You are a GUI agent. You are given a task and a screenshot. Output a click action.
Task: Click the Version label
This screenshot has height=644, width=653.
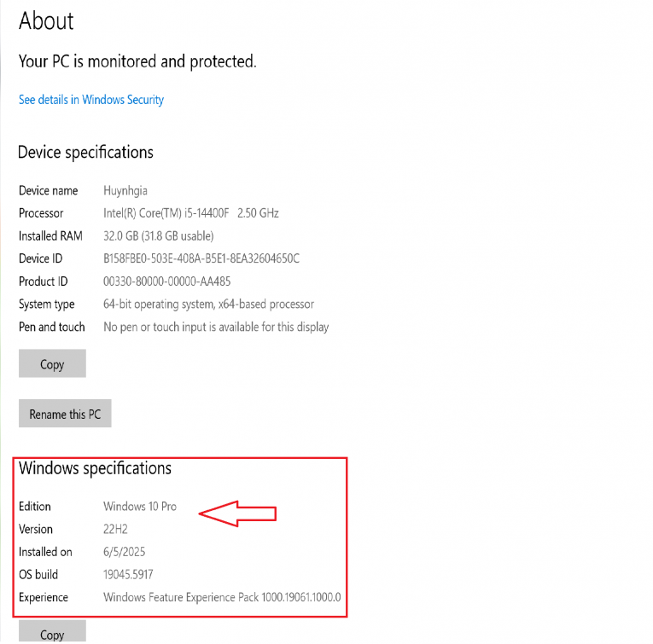[35, 530]
